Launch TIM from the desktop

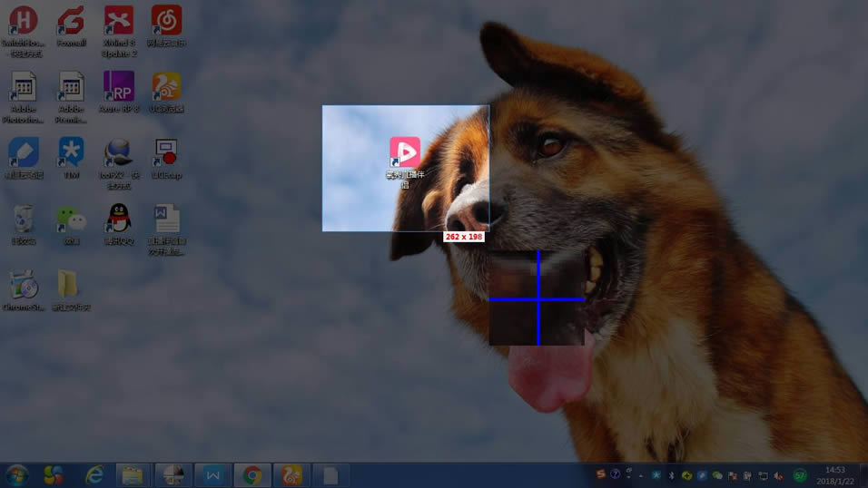click(x=71, y=153)
